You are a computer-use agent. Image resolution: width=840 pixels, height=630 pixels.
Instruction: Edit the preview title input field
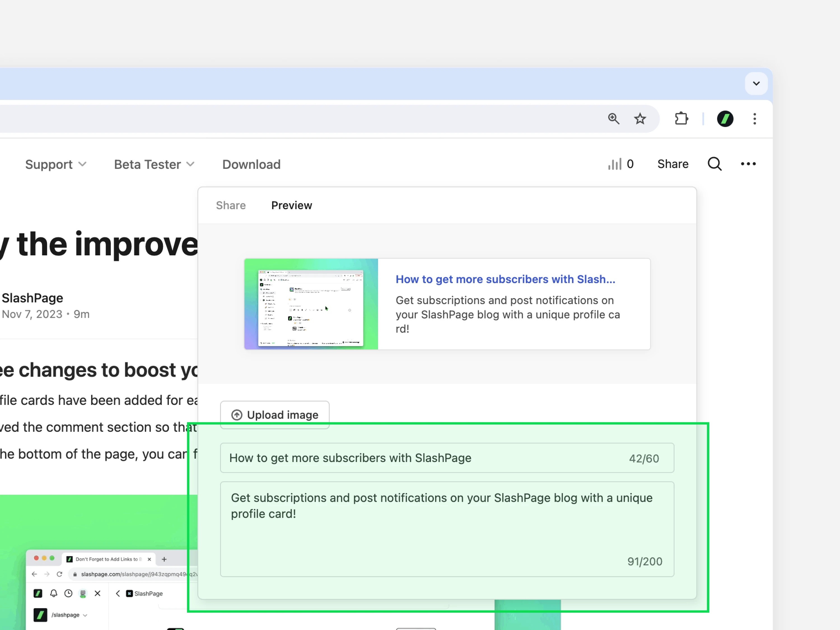(447, 458)
